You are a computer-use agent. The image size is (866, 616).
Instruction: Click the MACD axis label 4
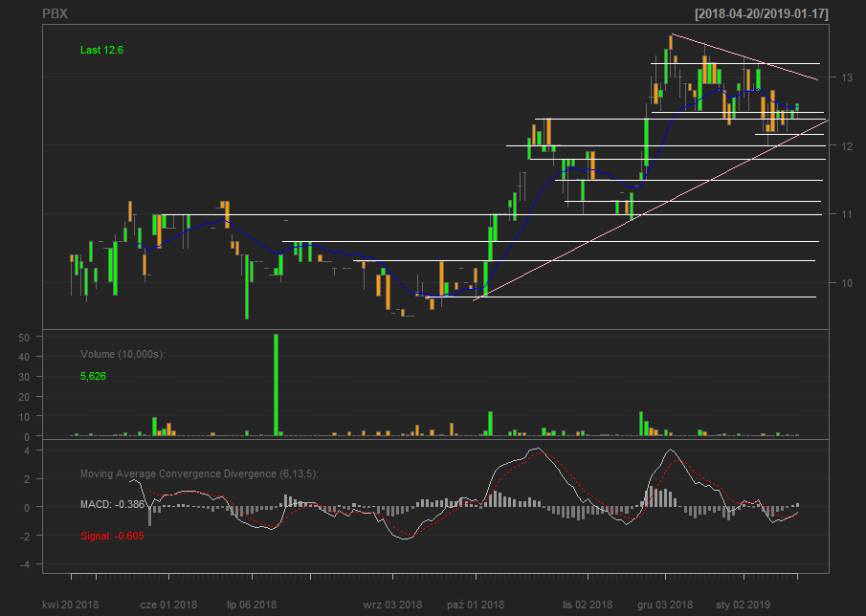click(x=27, y=451)
